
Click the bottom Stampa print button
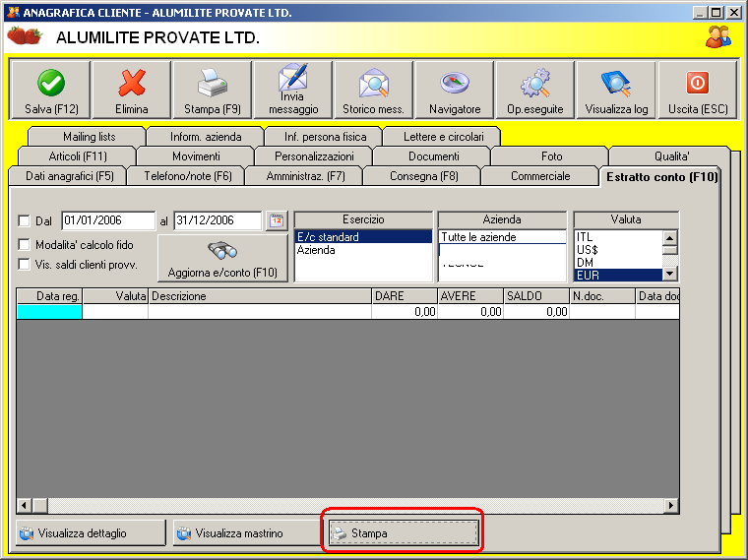[404, 532]
